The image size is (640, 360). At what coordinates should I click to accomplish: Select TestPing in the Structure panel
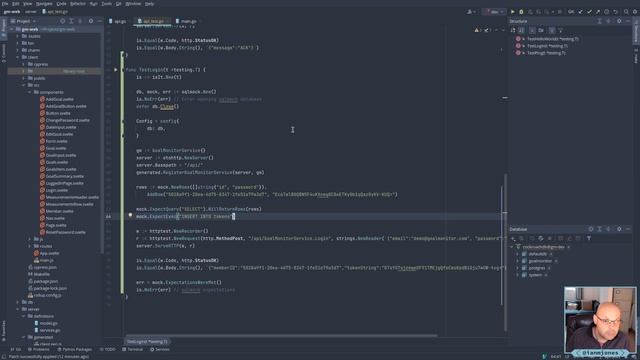coord(546,53)
